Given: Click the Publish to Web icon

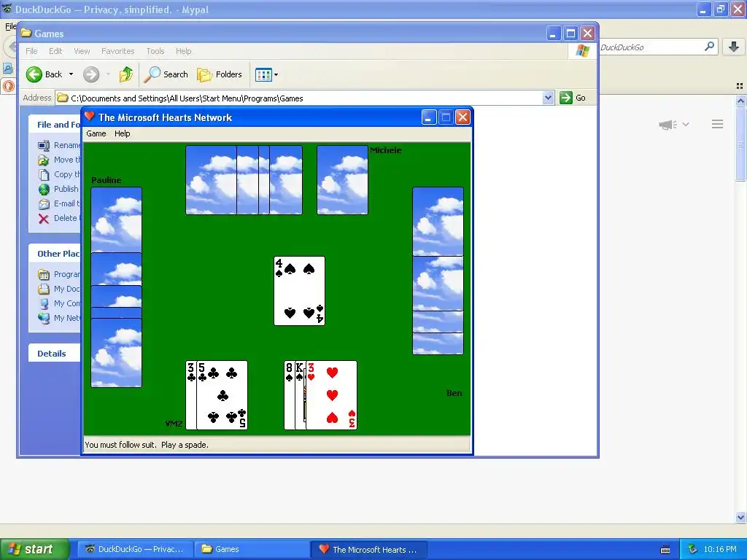Looking at the screenshot, I should tap(44, 189).
